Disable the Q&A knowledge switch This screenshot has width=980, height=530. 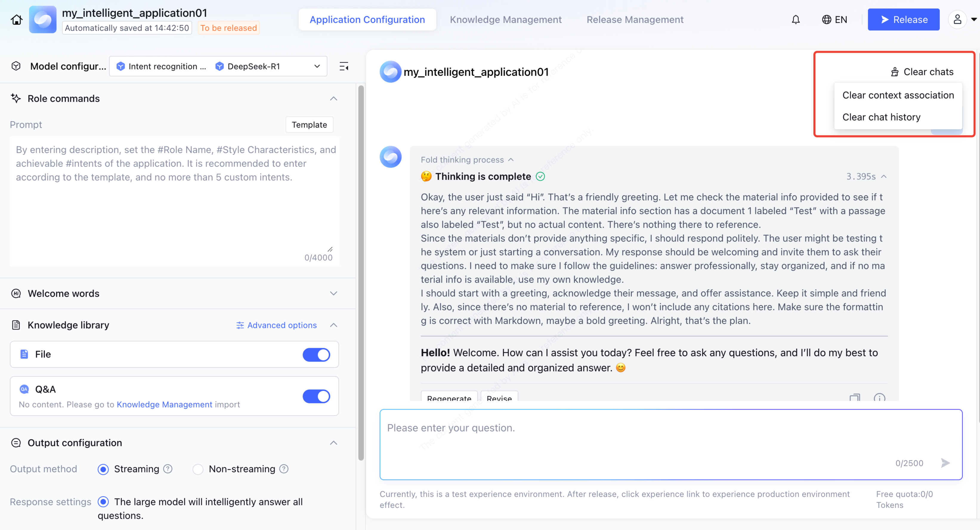coord(316,396)
